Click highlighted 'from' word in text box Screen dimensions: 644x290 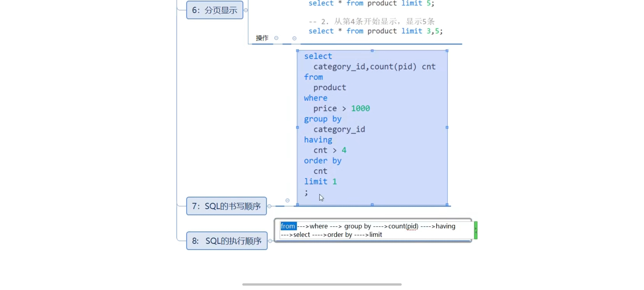click(288, 226)
